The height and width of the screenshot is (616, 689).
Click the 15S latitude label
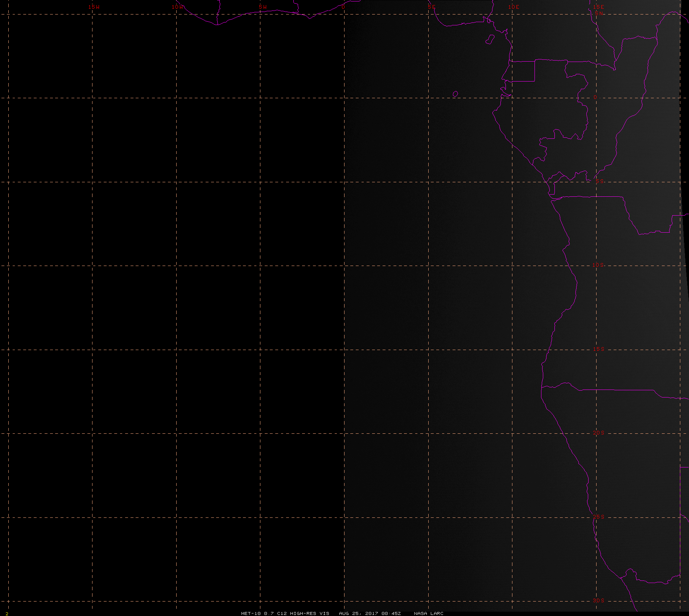click(x=599, y=349)
